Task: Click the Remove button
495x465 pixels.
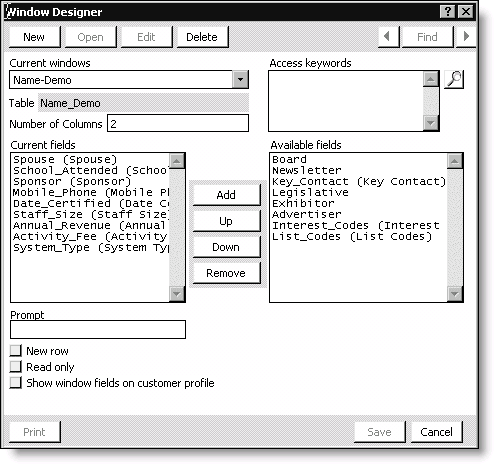Action: pyautogui.click(x=226, y=273)
